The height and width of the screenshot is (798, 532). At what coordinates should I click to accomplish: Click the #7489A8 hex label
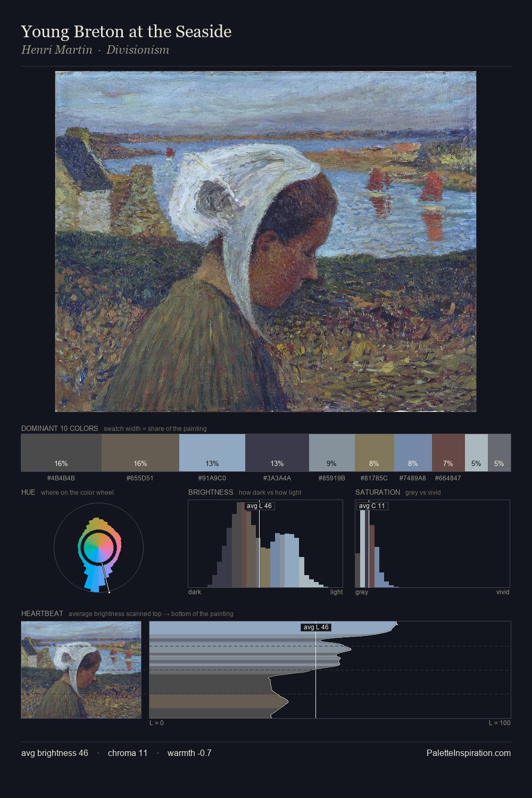[413, 478]
